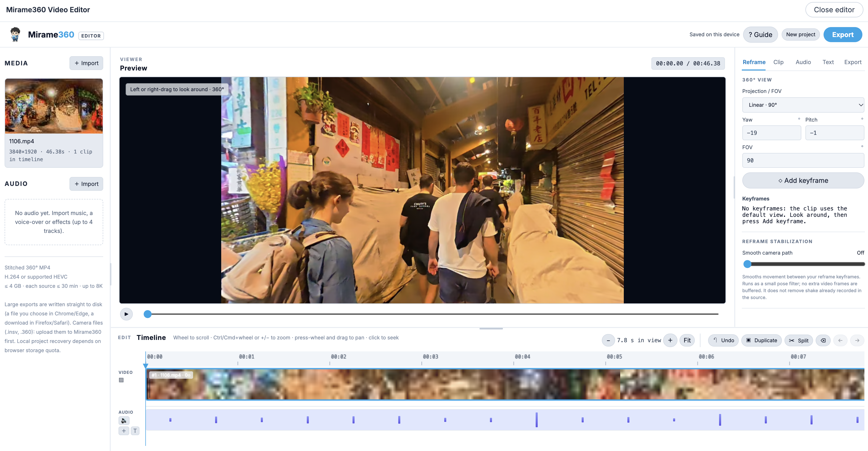This screenshot has width=868, height=451.
Task: Zoom out the timeline with minus button
Action: (608, 340)
